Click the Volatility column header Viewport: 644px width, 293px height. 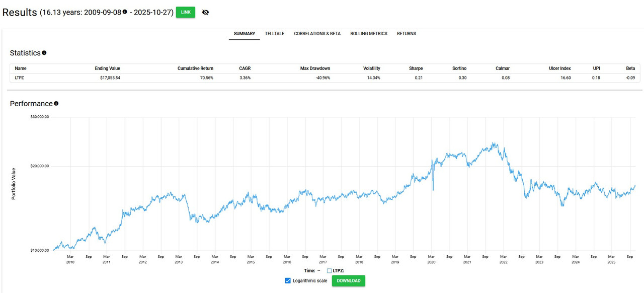coord(371,68)
